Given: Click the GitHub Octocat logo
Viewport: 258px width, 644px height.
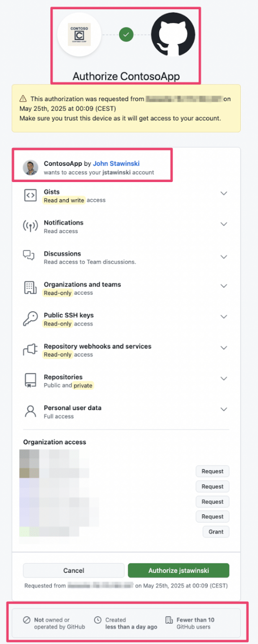Looking at the screenshot, I should [173, 34].
